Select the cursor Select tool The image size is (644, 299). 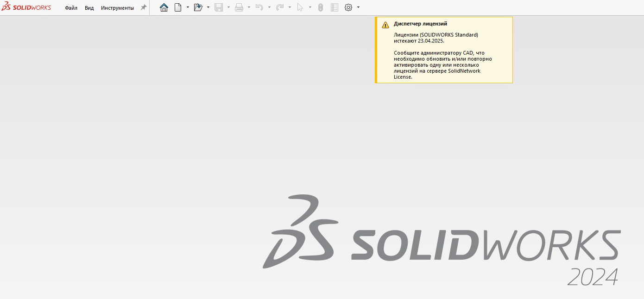coord(300,8)
